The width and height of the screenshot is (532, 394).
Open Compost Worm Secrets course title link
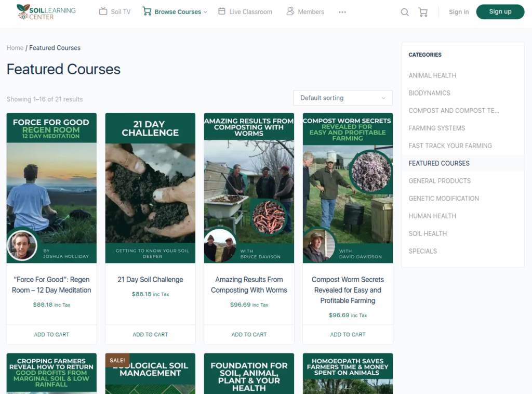348,290
